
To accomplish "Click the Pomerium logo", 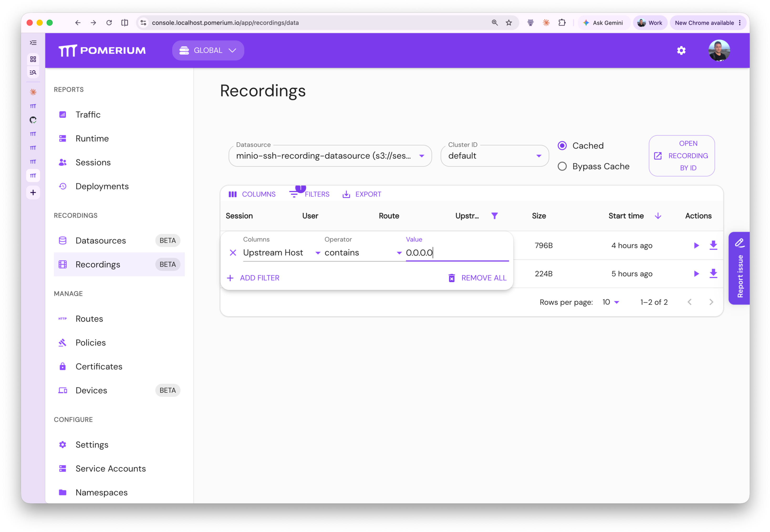I will pyautogui.click(x=102, y=50).
